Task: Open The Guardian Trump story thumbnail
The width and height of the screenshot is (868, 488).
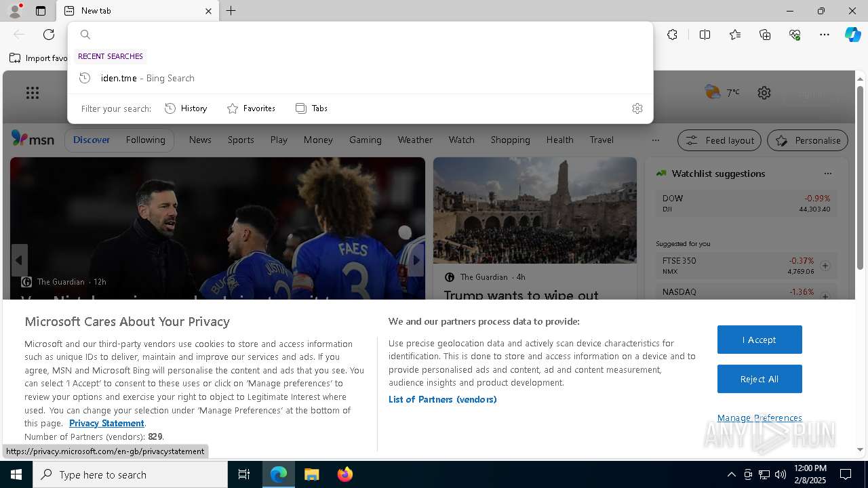Action: coord(535,210)
